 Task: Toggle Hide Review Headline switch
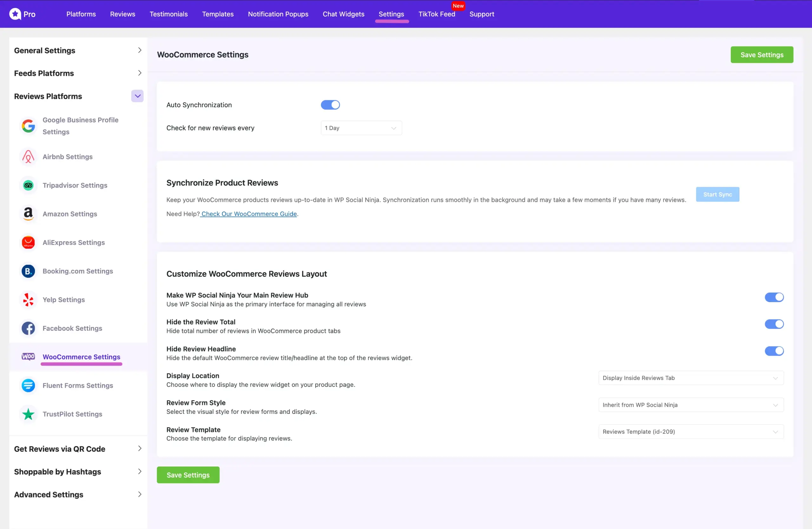tap(774, 351)
